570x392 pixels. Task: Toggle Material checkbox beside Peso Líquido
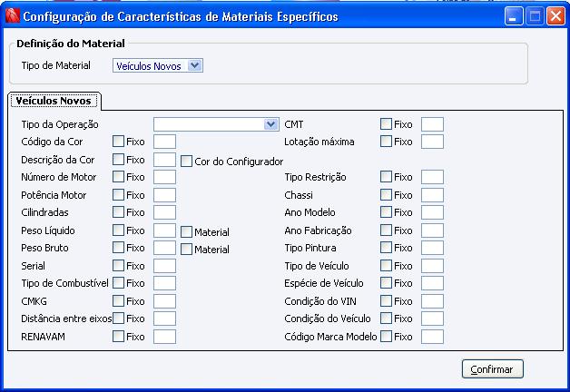click(x=187, y=232)
